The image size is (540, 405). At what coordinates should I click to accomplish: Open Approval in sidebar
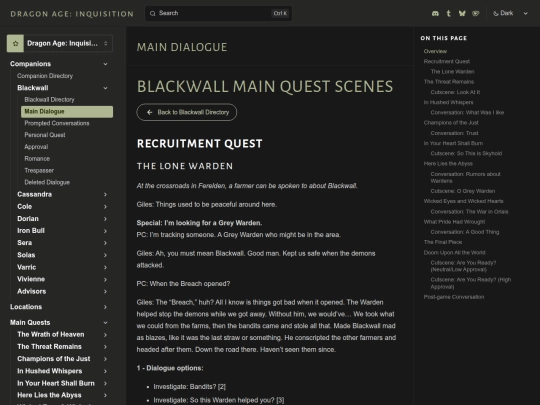[x=36, y=147]
